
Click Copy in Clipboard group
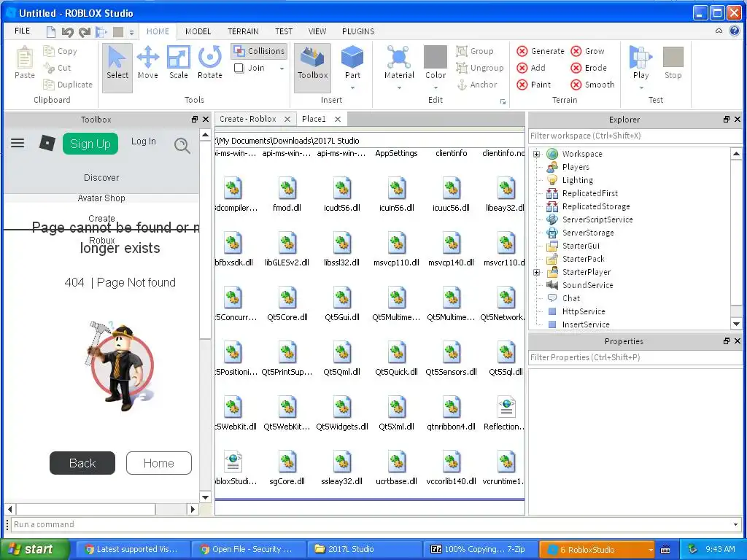click(60, 51)
